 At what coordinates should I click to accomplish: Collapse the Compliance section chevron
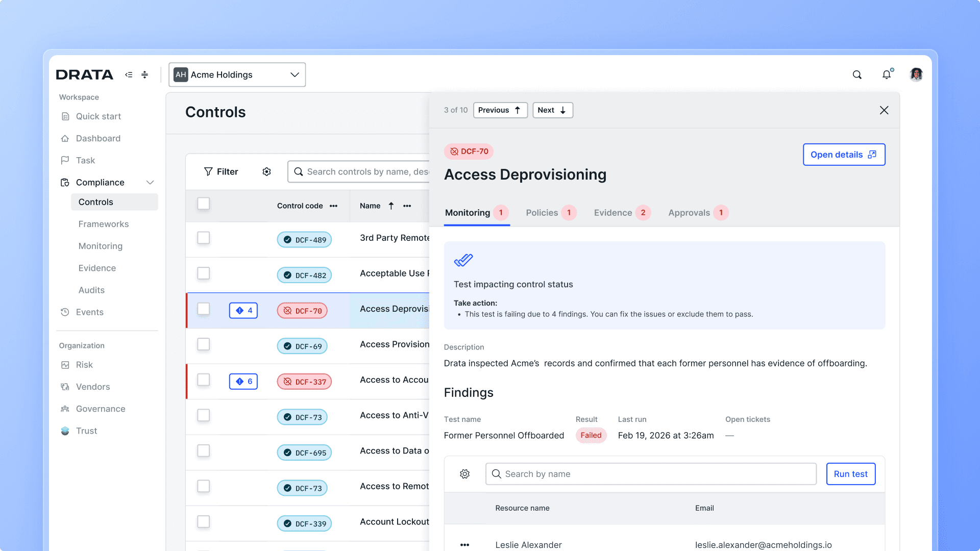(x=150, y=182)
